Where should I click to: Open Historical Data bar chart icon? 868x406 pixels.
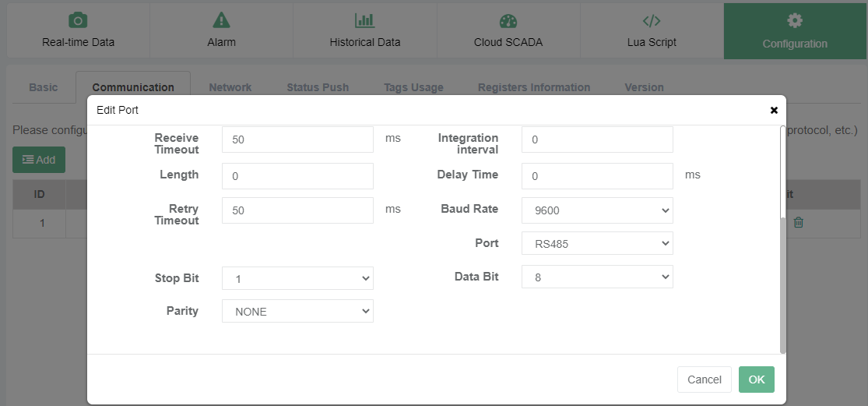(364, 20)
